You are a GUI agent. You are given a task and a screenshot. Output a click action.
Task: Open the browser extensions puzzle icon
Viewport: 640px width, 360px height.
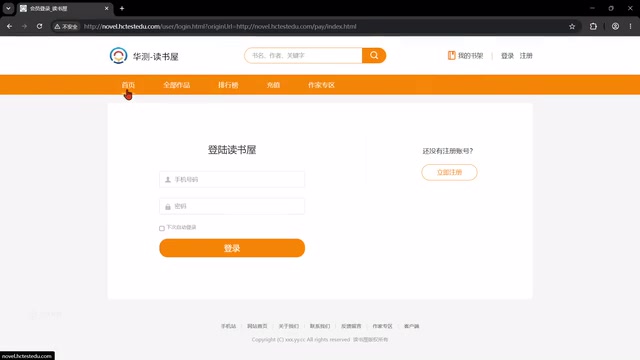point(593,26)
